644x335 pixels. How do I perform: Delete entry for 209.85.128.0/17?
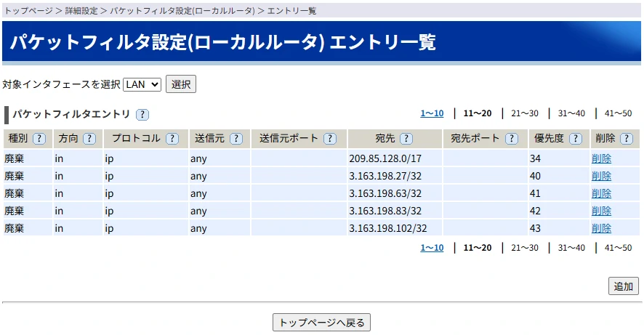click(601, 158)
